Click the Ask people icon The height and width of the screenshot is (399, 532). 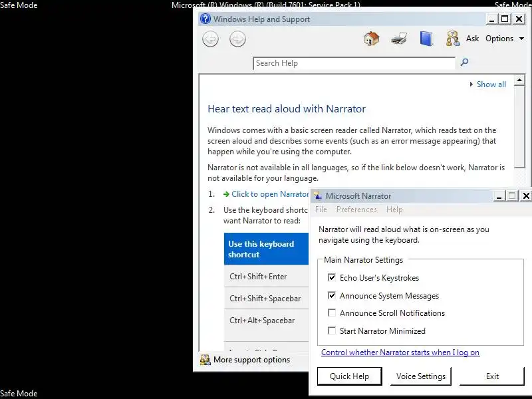(453, 39)
